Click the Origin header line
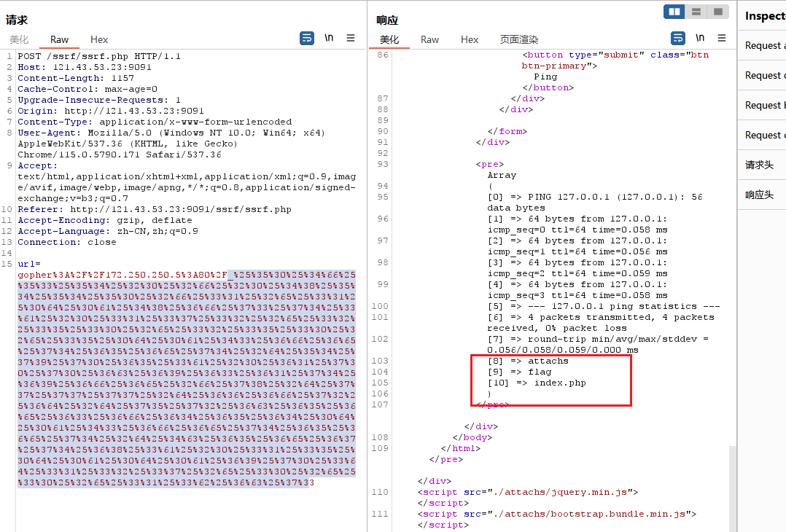Screen dimensions: 786x532 (x=111, y=112)
